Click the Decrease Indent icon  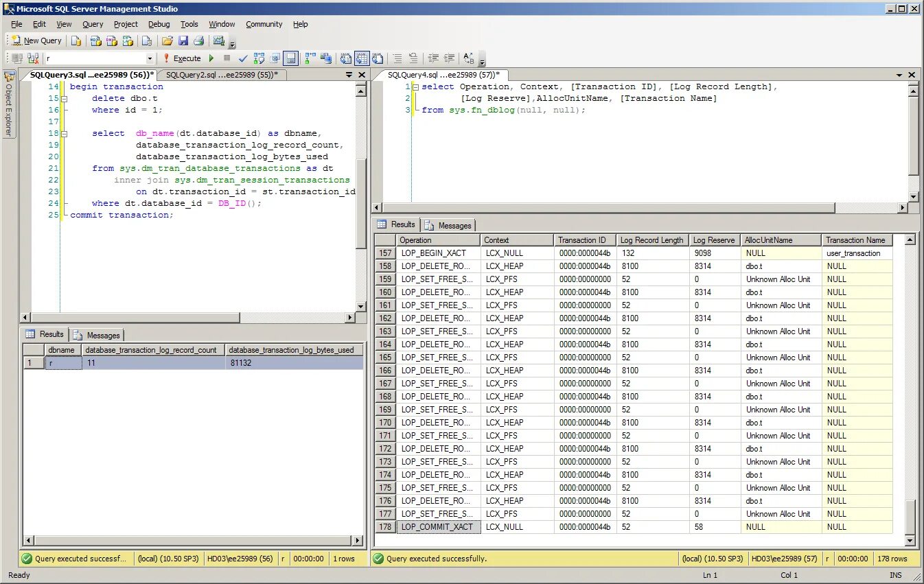pyautogui.click(x=433, y=58)
